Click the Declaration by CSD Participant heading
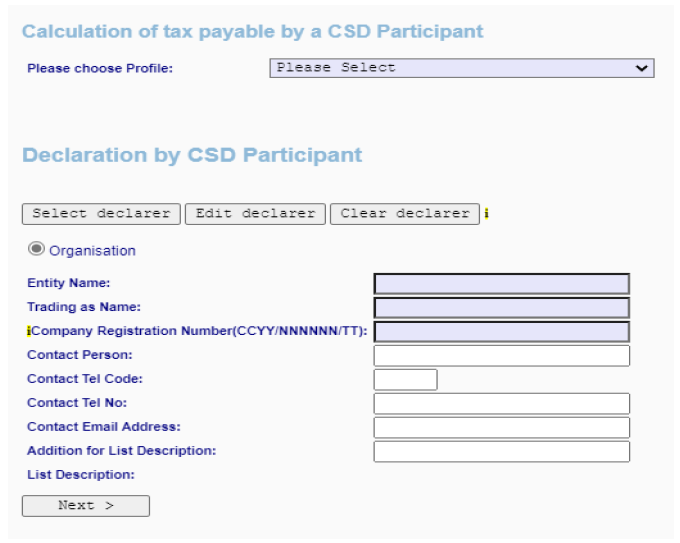680x543 pixels. pyautogui.click(x=192, y=155)
